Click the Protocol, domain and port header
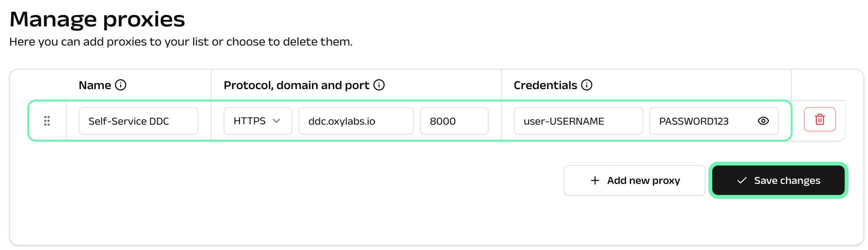 click(x=296, y=85)
